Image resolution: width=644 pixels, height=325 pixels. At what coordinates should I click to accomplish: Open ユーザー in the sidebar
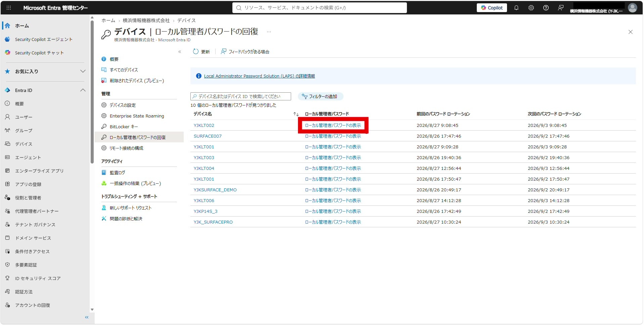click(24, 117)
